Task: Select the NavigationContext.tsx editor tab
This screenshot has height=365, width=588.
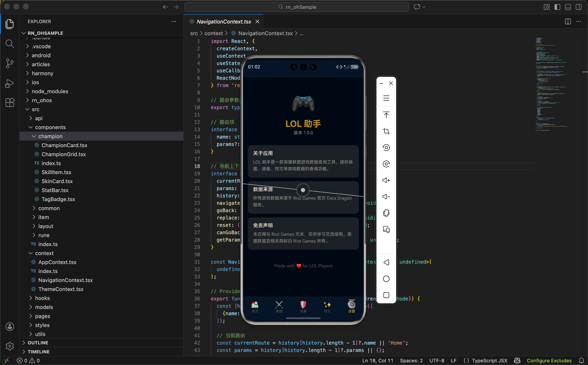Action: pos(224,21)
